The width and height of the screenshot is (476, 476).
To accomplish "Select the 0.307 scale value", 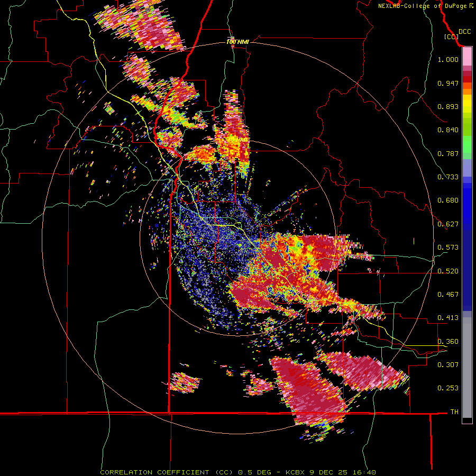I will click(448, 365).
